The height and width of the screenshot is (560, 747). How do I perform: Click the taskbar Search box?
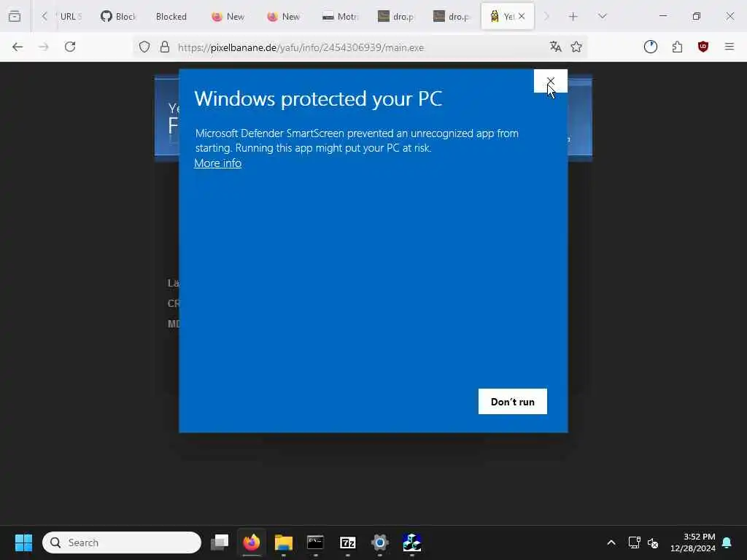tap(122, 542)
